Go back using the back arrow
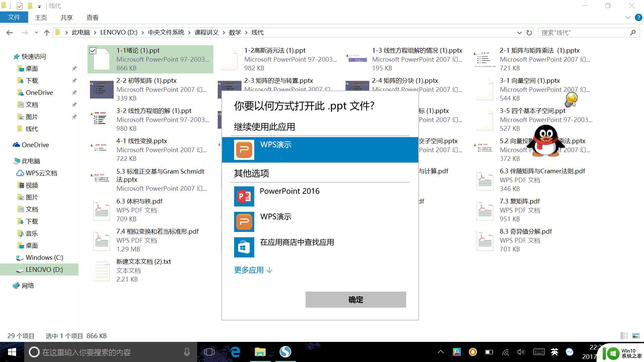The width and height of the screenshot is (644, 362). pos(10,33)
